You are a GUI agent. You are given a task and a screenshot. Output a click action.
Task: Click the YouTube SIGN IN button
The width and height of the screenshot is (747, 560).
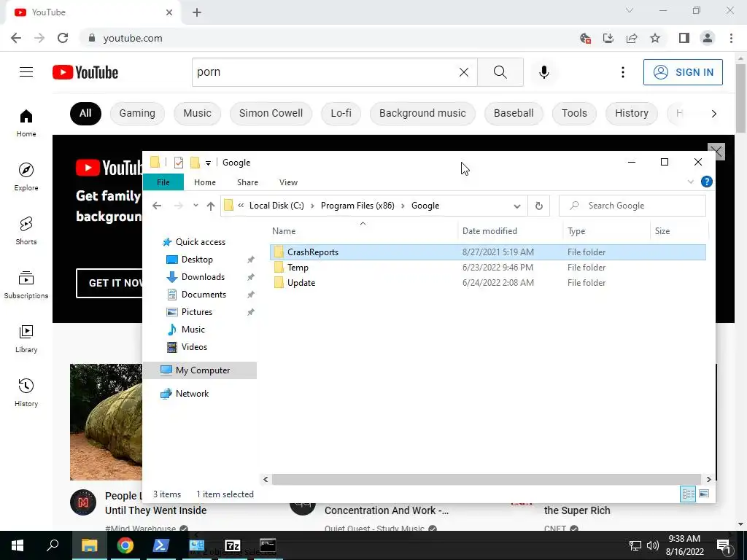coord(683,72)
